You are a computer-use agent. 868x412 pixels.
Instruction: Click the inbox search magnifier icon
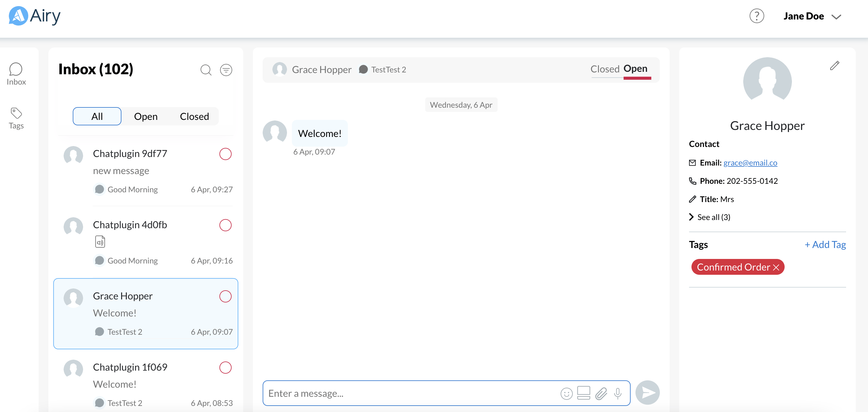(x=205, y=70)
